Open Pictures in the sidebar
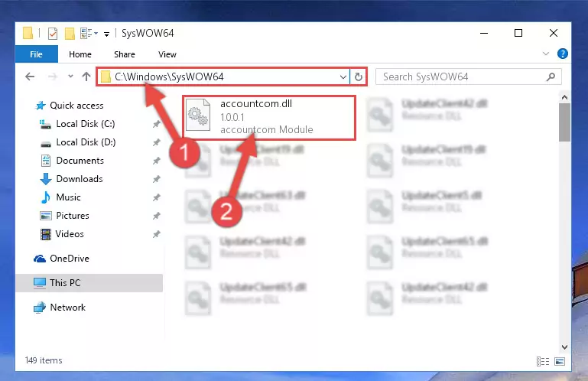The image size is (588, 381). point(64,216)
